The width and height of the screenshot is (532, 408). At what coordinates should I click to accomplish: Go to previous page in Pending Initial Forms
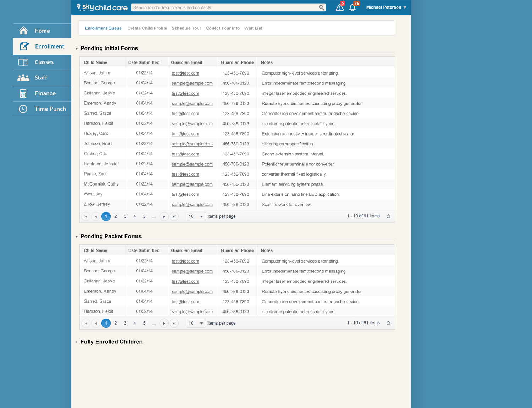96,216
